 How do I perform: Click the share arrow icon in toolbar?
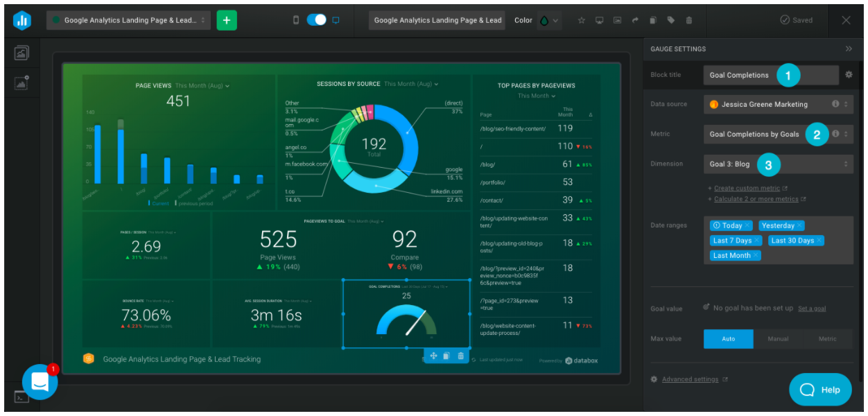pyautogui.click(x=635, y=20)
